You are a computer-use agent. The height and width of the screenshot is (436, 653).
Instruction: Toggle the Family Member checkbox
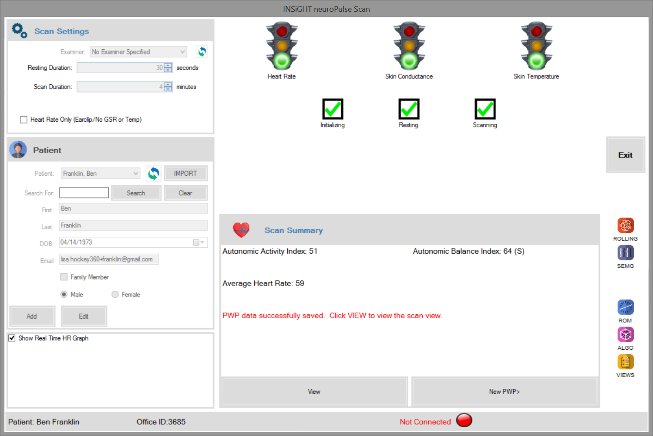click(x=64, y=277)
